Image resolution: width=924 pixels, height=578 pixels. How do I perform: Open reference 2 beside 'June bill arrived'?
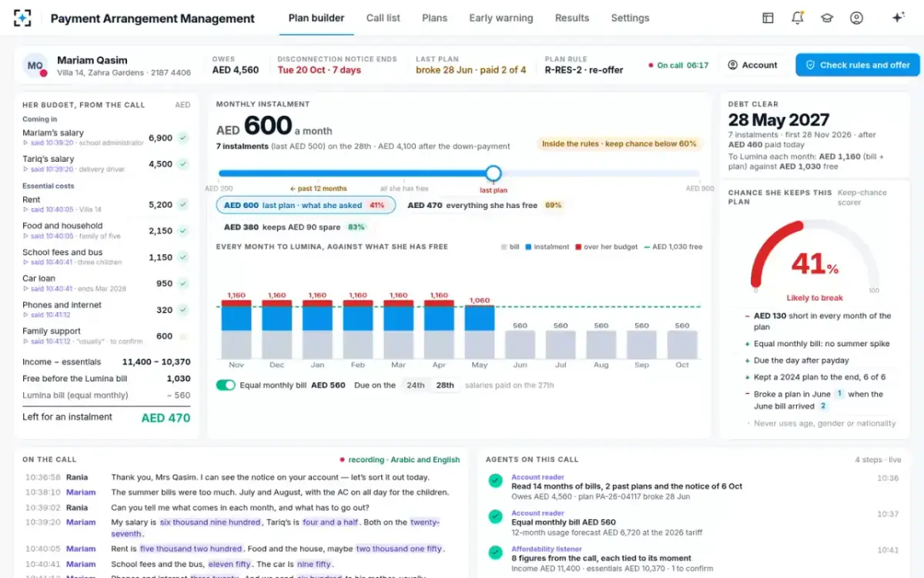(823, 406)
